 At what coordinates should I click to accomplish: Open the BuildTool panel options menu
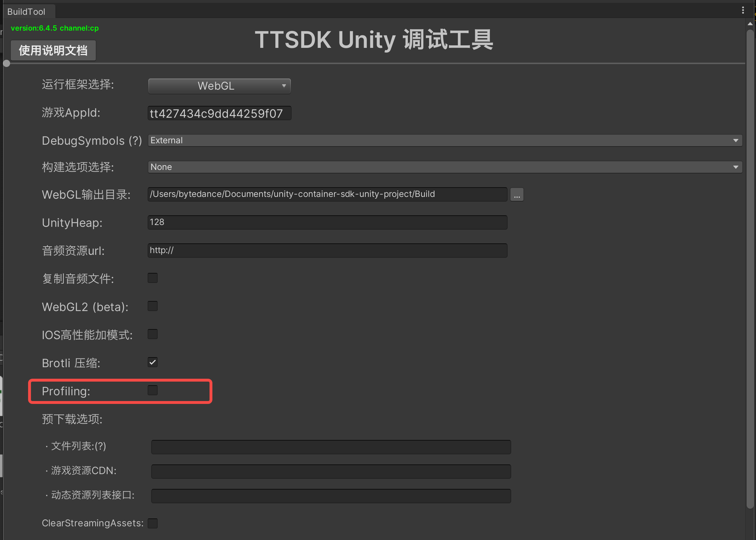point(743,10)
